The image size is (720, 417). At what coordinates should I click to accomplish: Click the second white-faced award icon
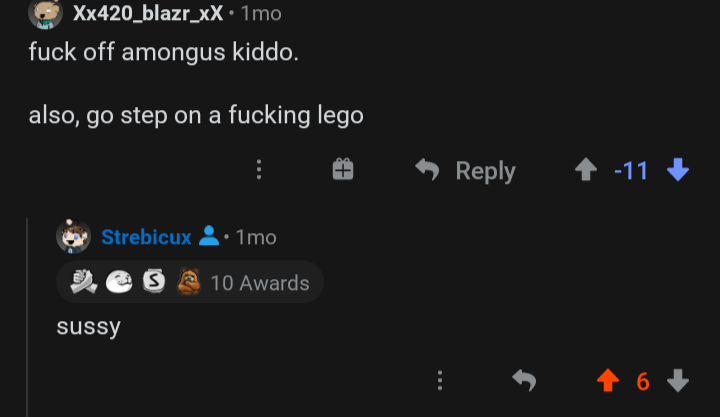pos(118,283)
